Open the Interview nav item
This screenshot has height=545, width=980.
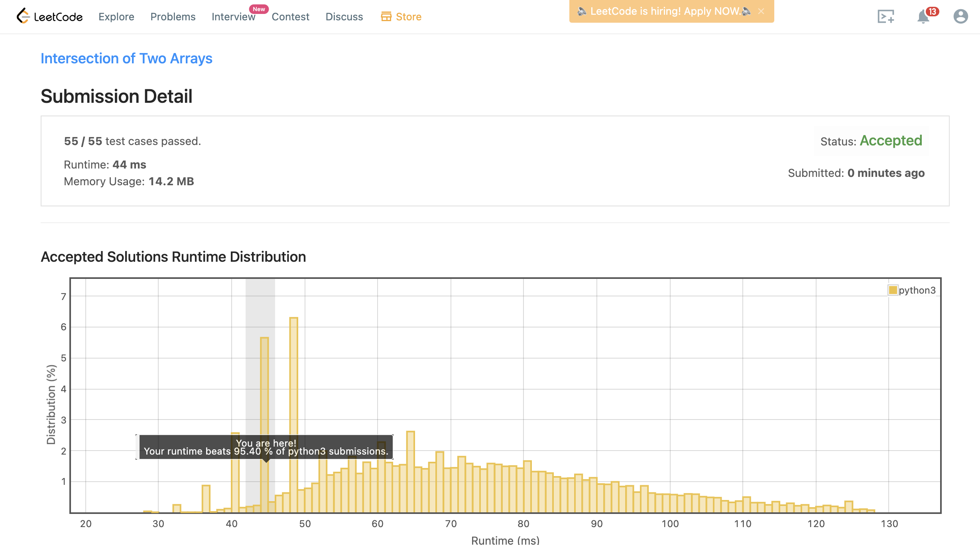(x=233, y=17)
